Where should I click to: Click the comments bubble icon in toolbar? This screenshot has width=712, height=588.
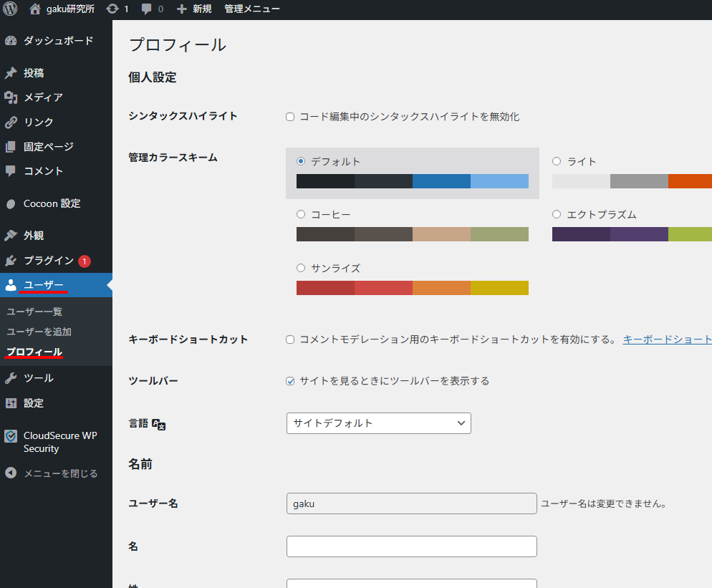coord(147,9)
